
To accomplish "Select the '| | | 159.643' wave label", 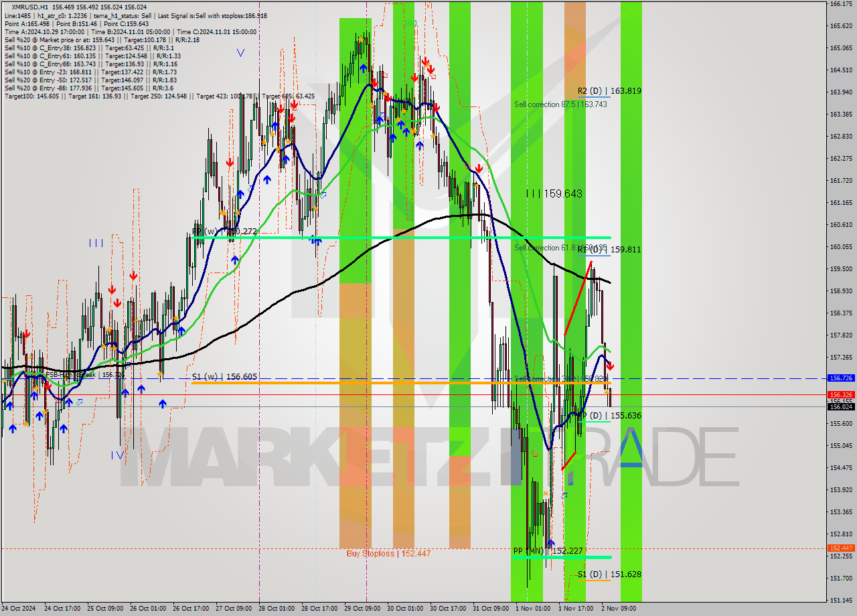I will tap(554, 194).
